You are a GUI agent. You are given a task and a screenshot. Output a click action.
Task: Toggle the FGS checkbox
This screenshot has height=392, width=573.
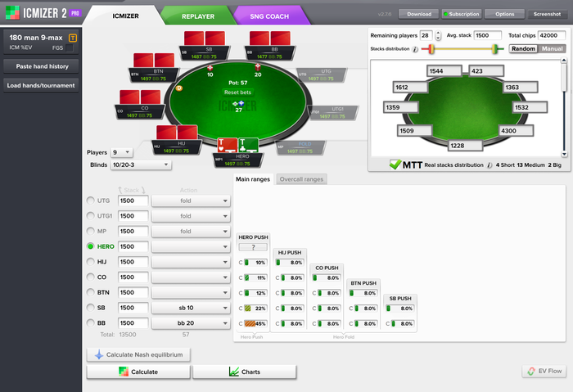point(70,47)
